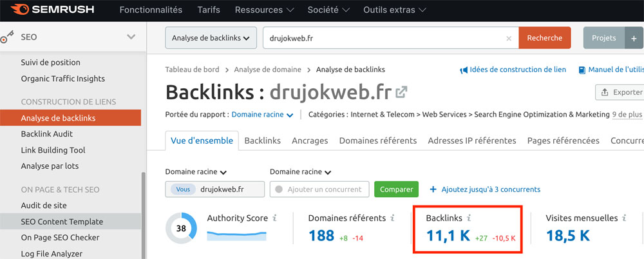Click the SEO key icon in sidebar
The width and height of the screenshot is (644, 259).
coord(7,37)
